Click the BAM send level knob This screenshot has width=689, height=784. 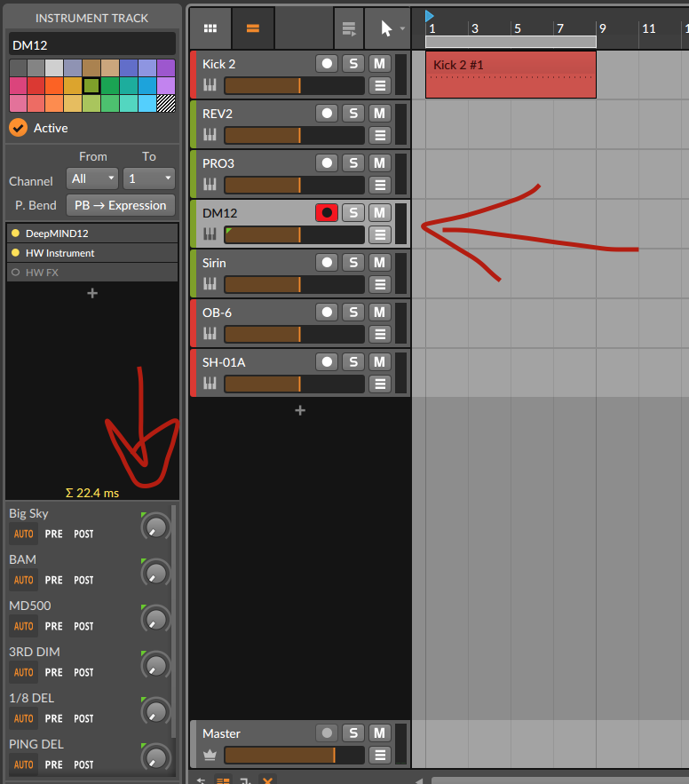(156, 574)
